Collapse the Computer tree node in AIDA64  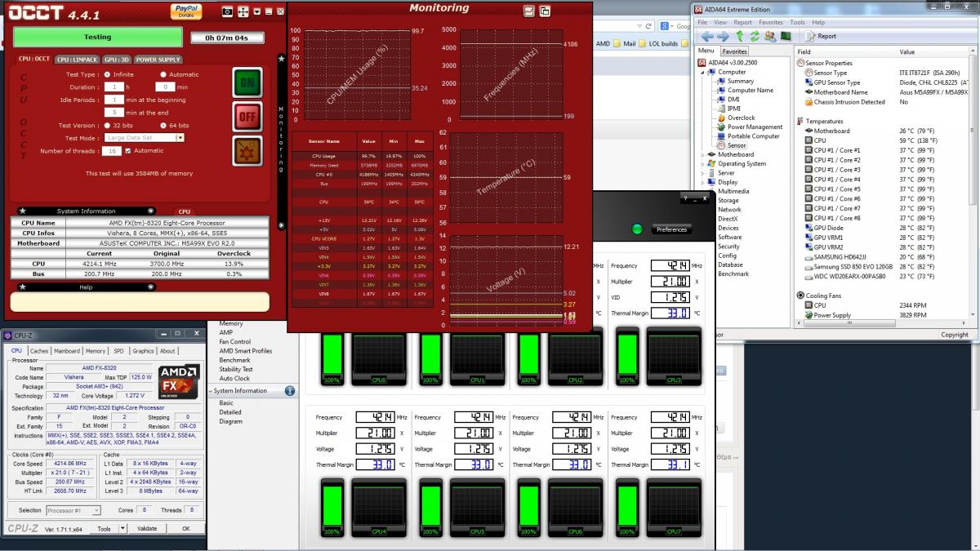click(703, 72)
